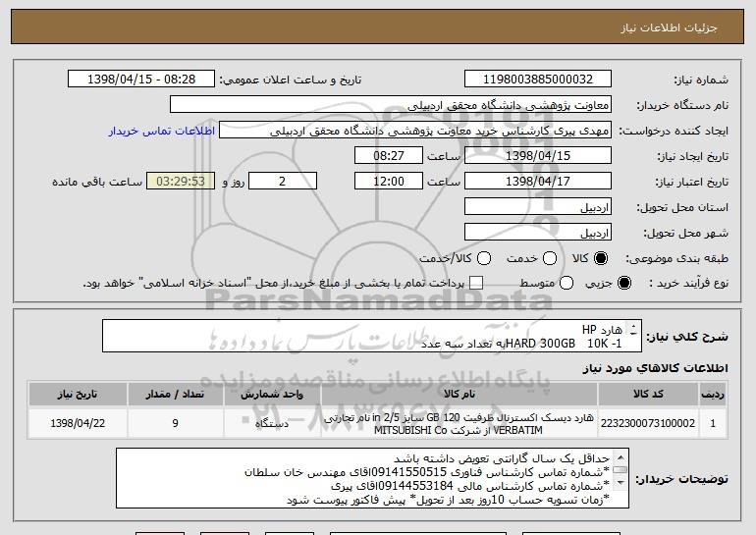The height and width of the screenshot is (535, 756).
Task: Click the general need description text box
Action: [372, 336]
